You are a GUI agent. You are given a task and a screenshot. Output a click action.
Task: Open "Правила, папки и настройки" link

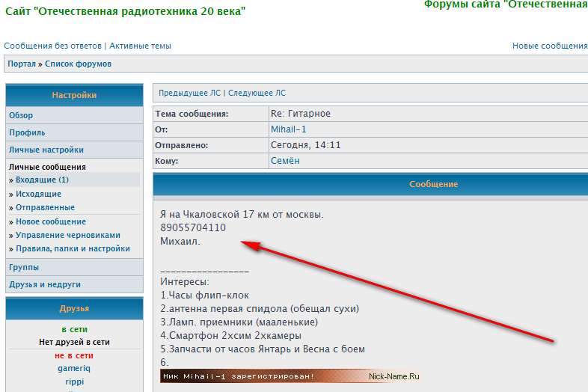[73, 248]
